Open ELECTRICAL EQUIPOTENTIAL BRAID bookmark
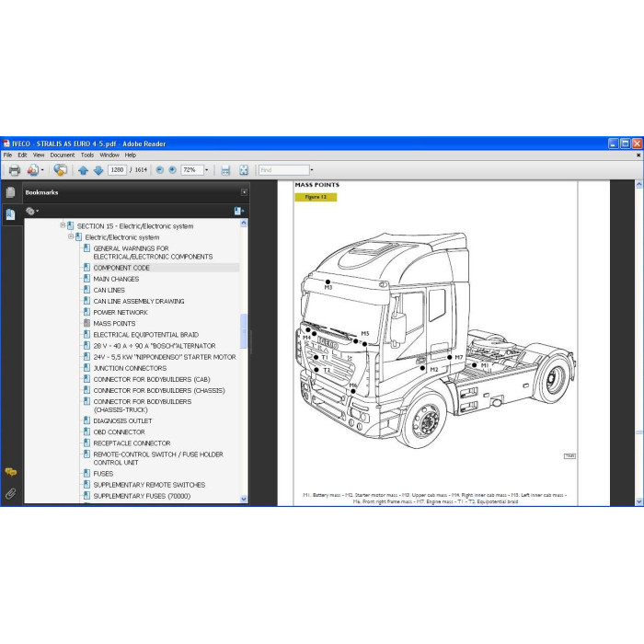Viewport: 644px width, 644px height. (145, 335)
